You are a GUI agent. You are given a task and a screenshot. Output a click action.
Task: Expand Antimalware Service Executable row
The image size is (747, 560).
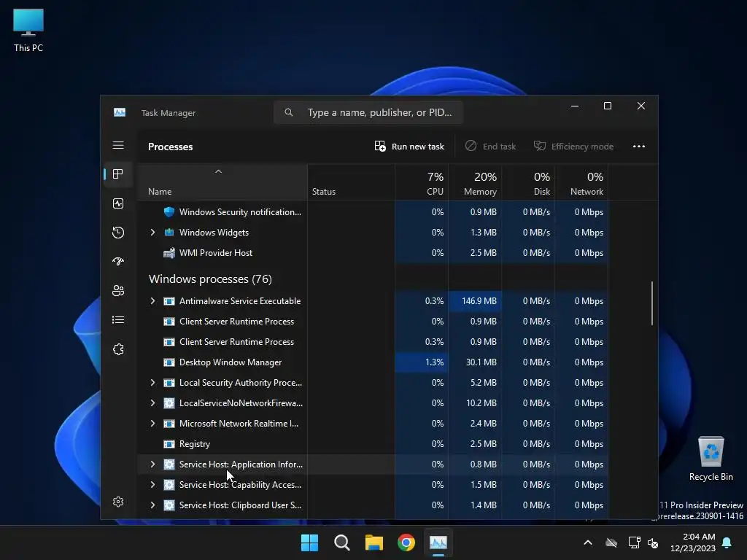click(x=152, y=301)
